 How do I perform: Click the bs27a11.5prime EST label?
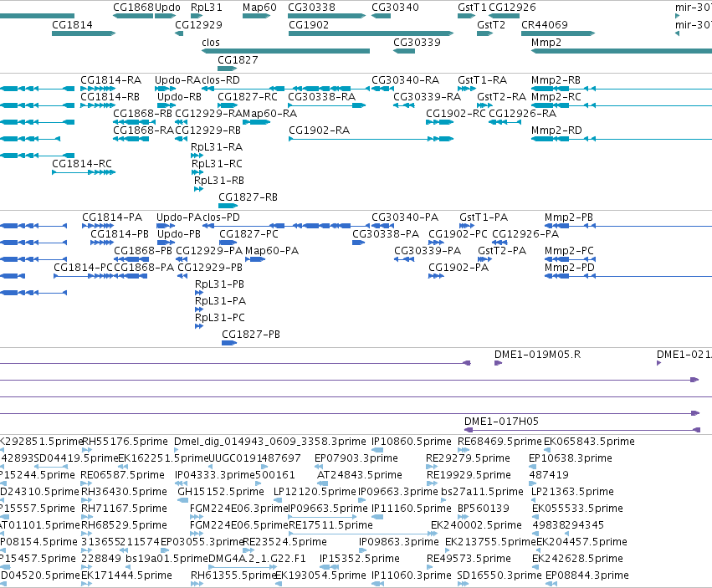(482, 492)
